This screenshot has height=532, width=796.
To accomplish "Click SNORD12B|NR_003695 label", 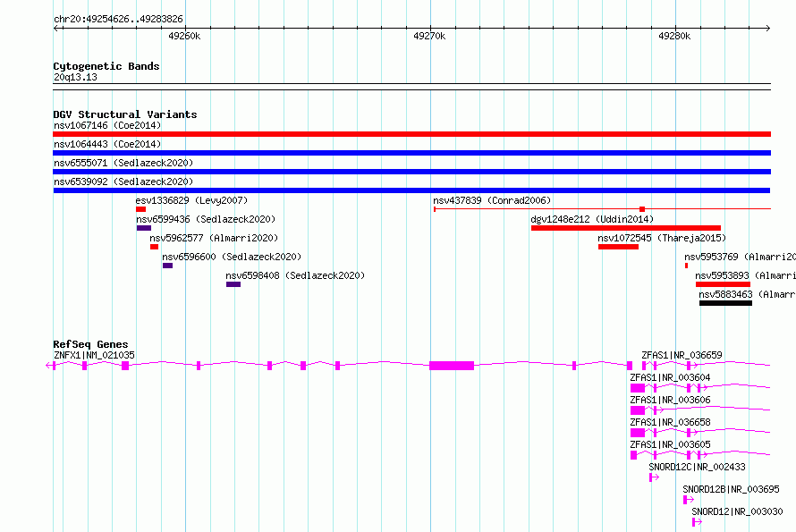I will pyautogui.click(x=731, y=489).
